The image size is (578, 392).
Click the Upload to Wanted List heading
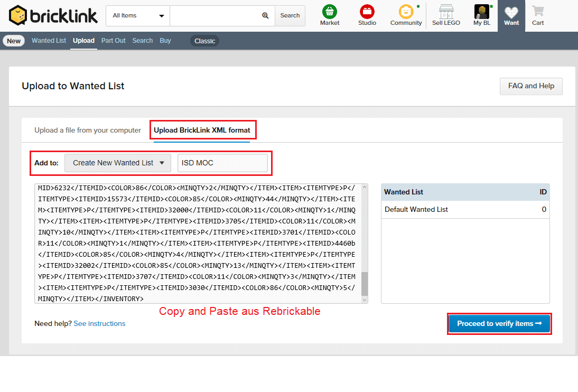point(73,86)
